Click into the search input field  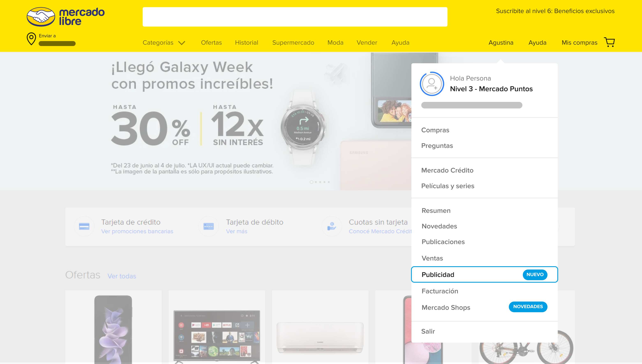[x=295, y=17]
